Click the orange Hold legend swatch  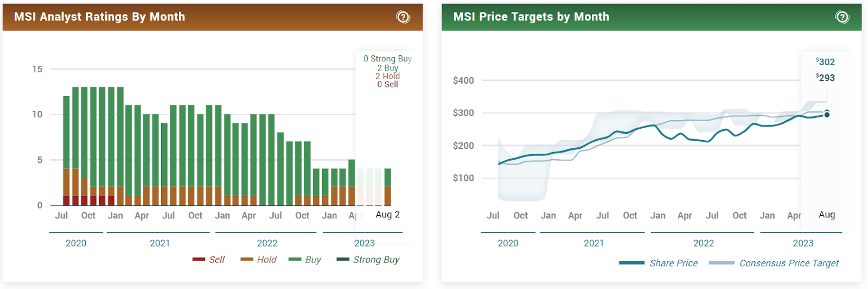click(x=247, y=259)
